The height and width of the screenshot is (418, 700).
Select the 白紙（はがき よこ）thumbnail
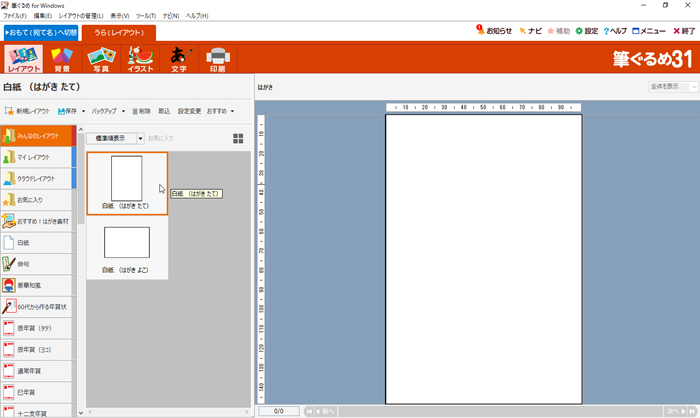pos(127,248)
